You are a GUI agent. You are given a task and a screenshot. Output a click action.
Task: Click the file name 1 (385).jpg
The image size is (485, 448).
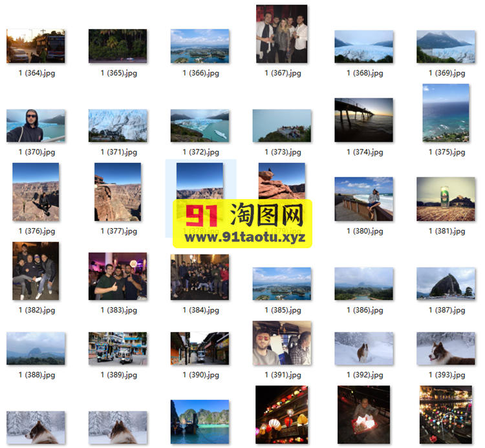[x=283, y=310]
